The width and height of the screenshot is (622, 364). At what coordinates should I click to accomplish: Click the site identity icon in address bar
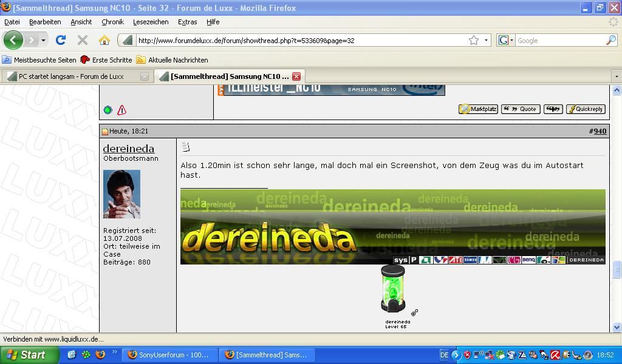click(x=127, y=41)
